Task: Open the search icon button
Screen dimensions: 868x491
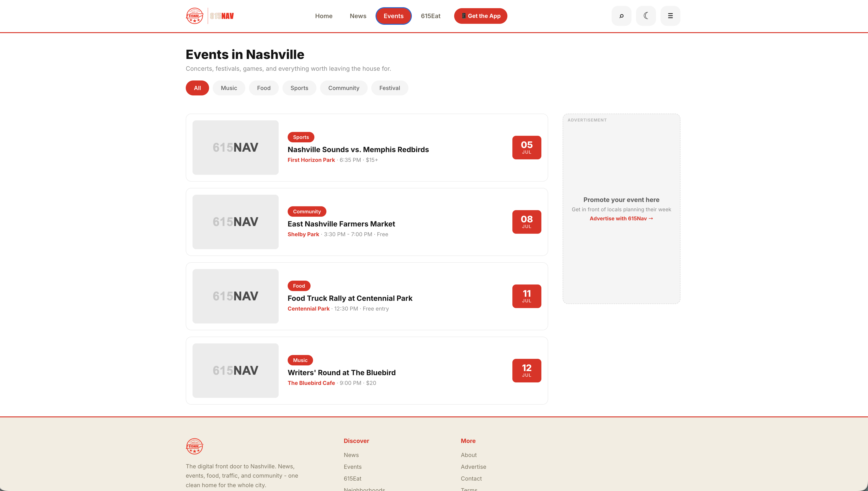Action: click(621, 16)
